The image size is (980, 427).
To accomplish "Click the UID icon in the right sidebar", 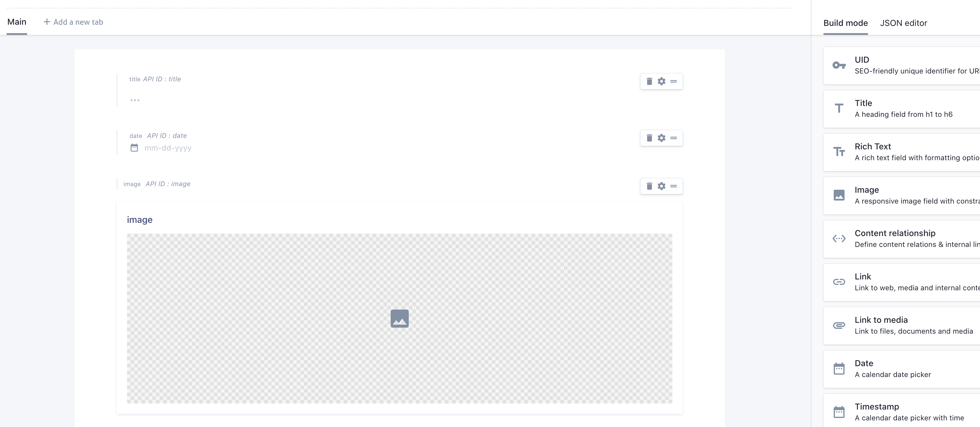I will pos(839,65).
